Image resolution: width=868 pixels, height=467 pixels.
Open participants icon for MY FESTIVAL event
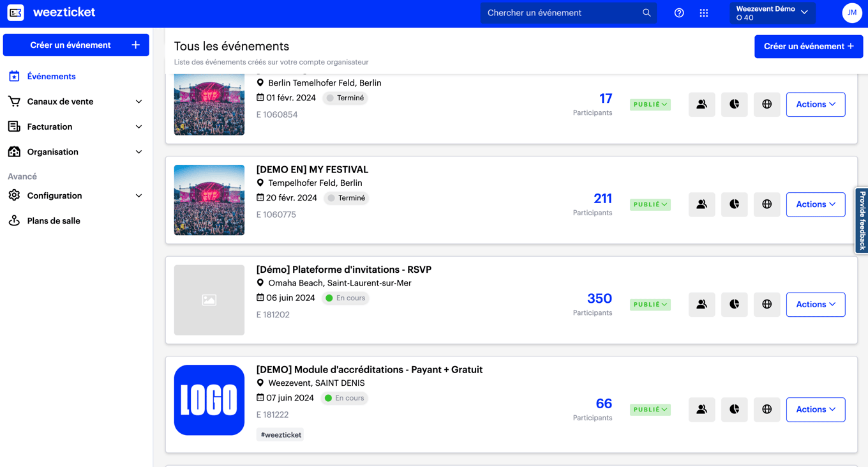point(701,204)
